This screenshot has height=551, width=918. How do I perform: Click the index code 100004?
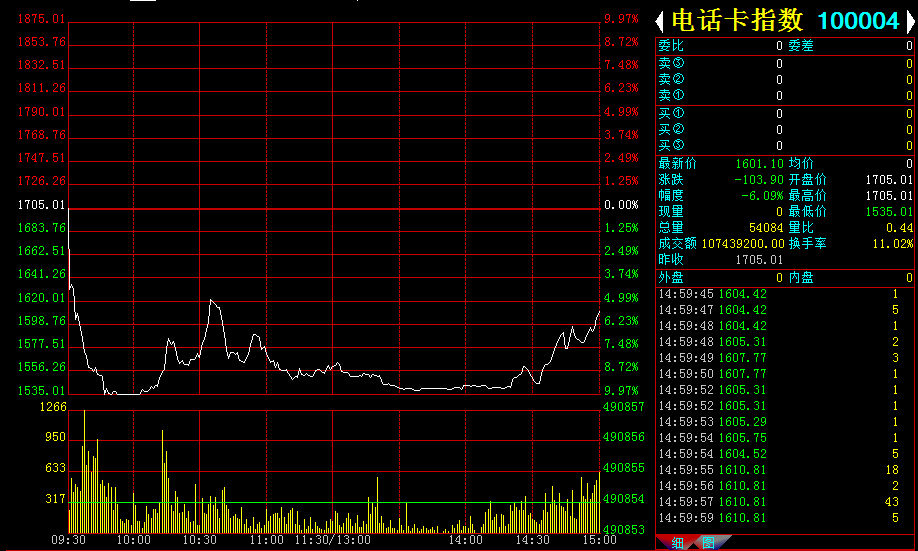(858, 22)
